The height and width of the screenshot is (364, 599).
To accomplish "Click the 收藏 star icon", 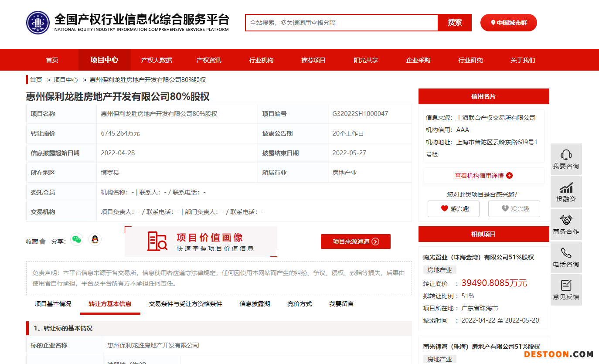I will [x=42, y=242].
